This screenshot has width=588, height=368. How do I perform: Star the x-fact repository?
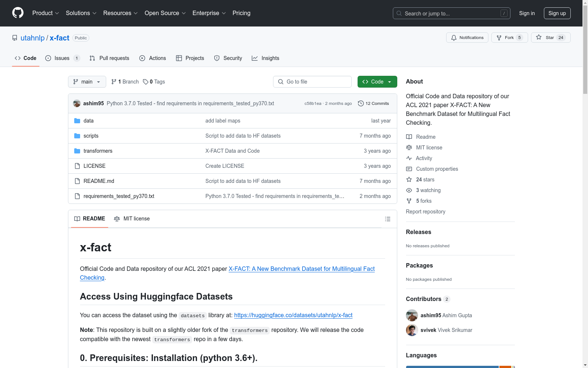click(x=551, y=38)
